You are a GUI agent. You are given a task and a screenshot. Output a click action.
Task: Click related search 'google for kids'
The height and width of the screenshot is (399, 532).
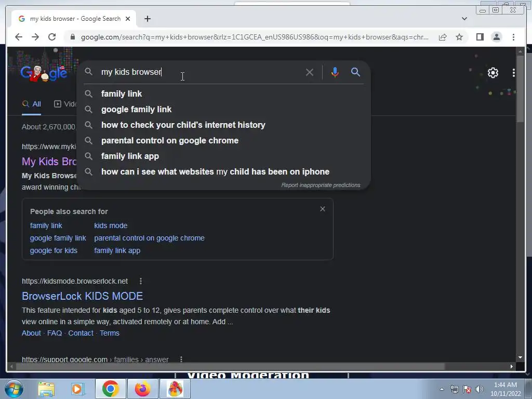(x=54, y=250)
